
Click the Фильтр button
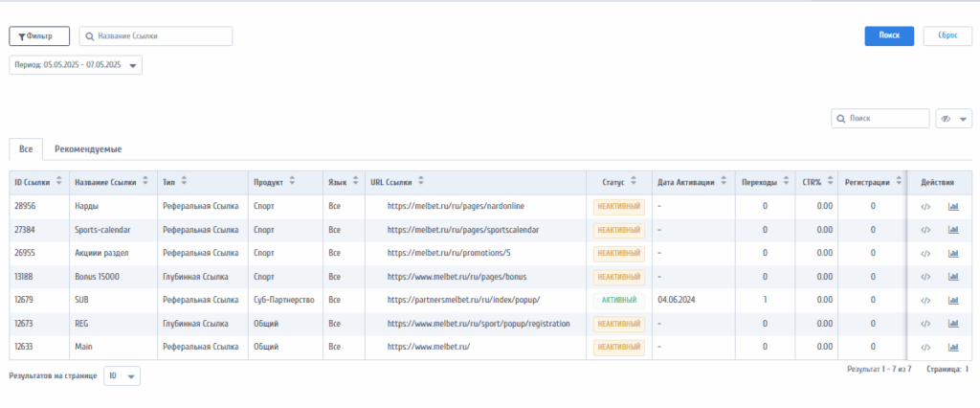(x=39, y=36)
